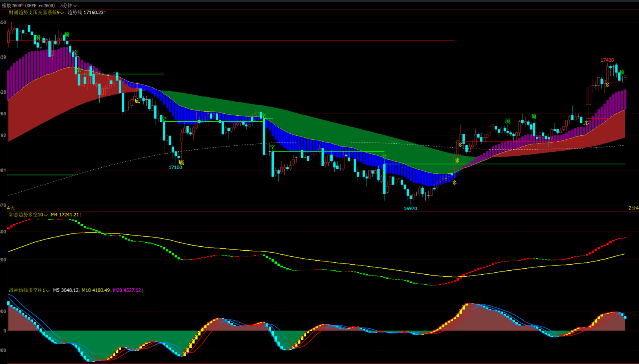The height and width of the screenshot is (364, 639).
Task: Click the 16970 low price label
Action: click(x=410, y=209)
